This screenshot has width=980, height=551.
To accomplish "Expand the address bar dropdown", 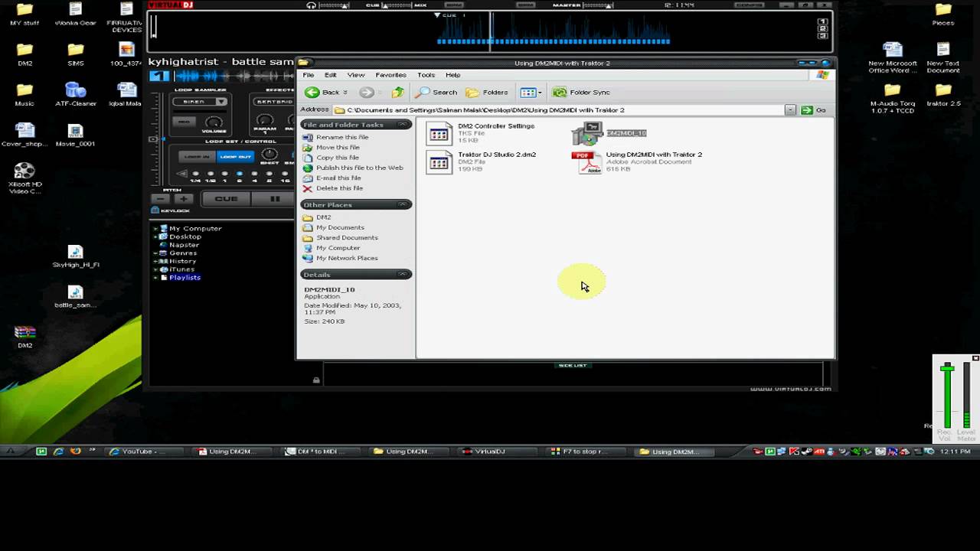I will (790, 110).
